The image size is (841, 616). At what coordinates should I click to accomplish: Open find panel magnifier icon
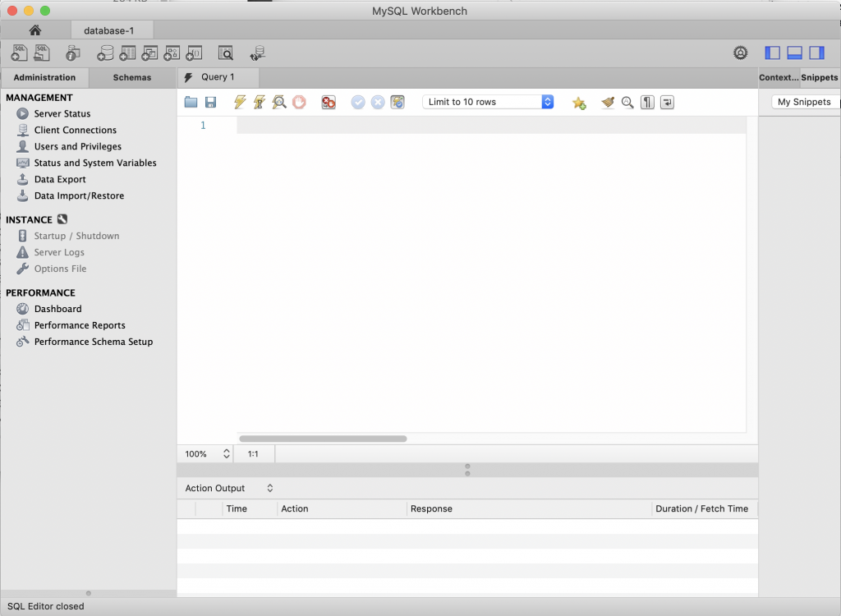pyautogui.click(x=627, y=102)
